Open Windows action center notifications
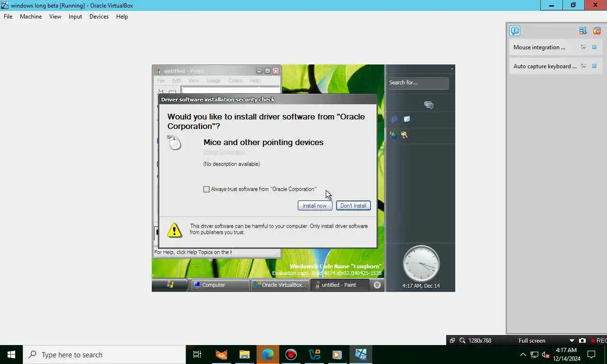The width and height of the screenshot is (607, 364). pos(591,355)
